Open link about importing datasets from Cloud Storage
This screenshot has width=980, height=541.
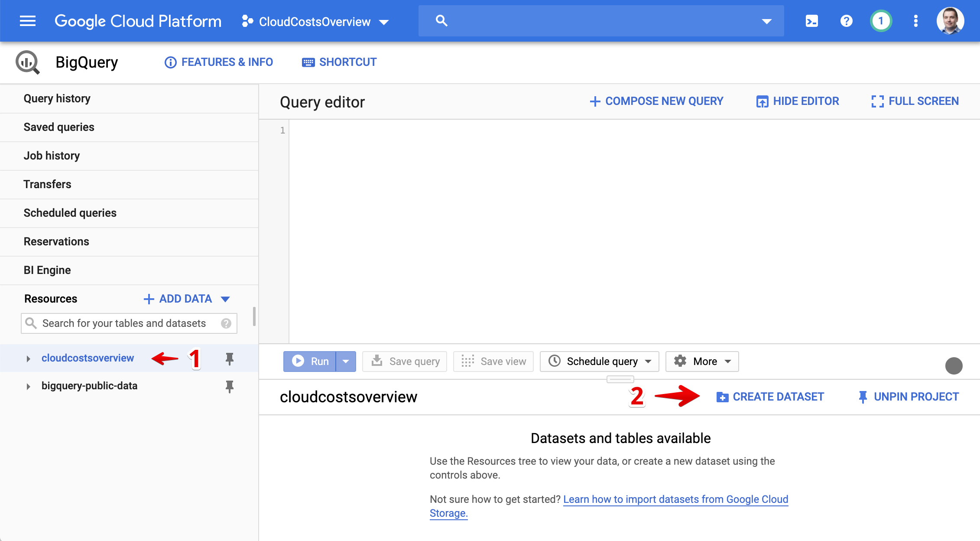click(x=675, y=499)
